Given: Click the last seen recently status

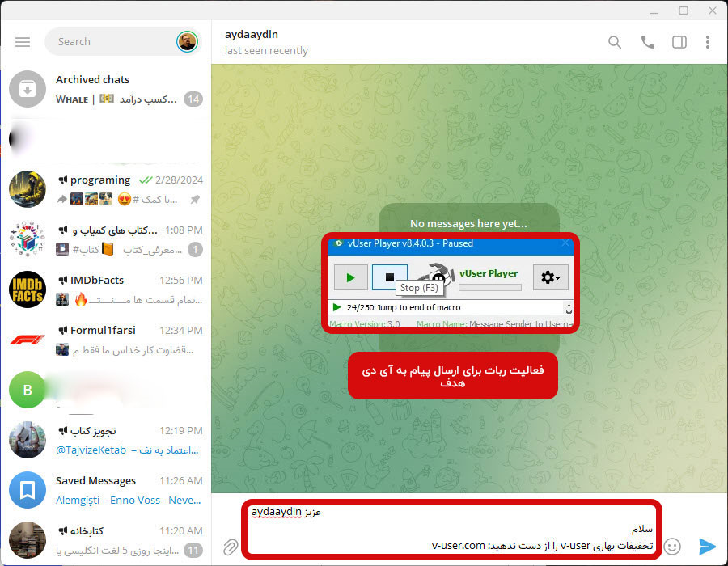Looking at the screenshot, I should pos(266,50).
